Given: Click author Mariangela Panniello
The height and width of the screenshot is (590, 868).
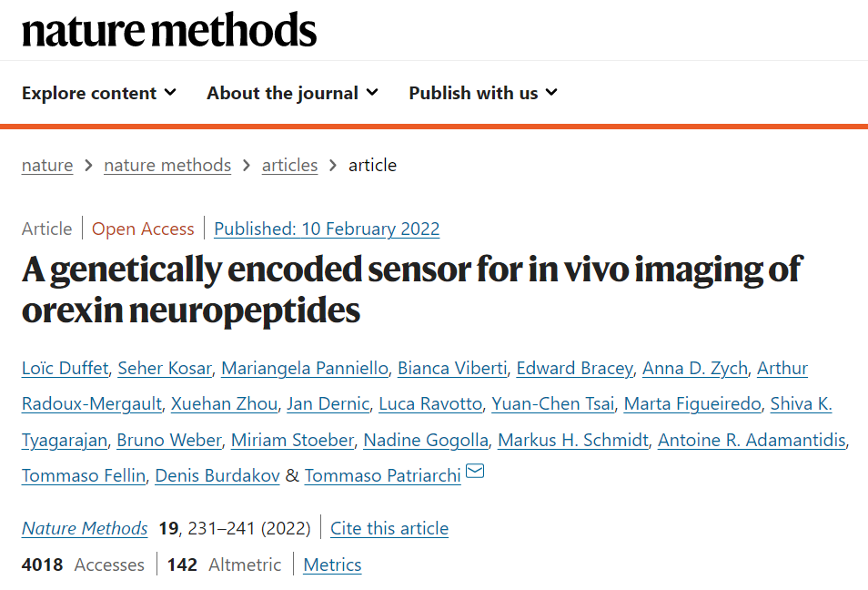Looking at the screenshot, I should click(x=305, y=368).
